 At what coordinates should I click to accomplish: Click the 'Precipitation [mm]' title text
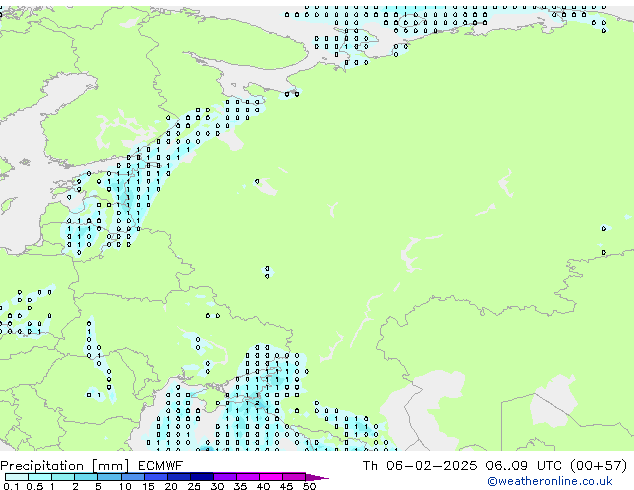[65, 466]
